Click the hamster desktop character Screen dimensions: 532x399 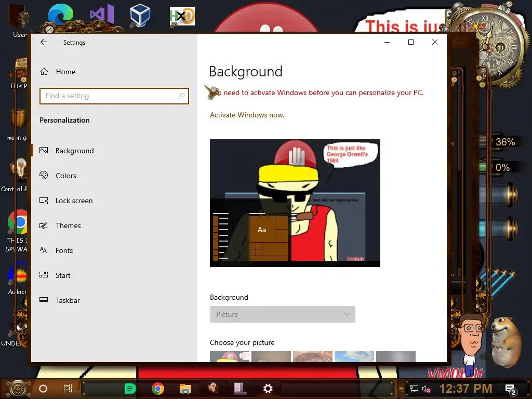pyautogui.click(x=506, y=341)
